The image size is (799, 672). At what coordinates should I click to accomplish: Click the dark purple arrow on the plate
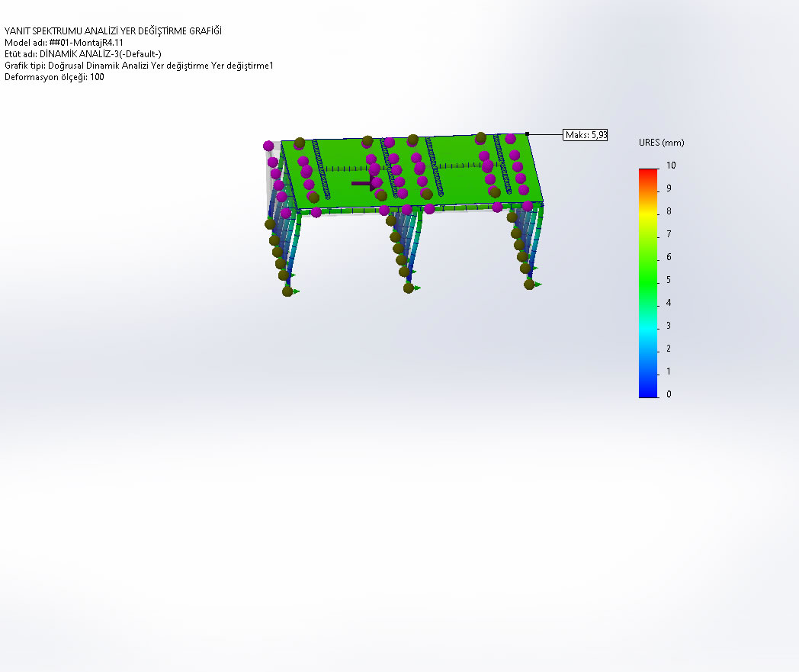coord(364,183)
